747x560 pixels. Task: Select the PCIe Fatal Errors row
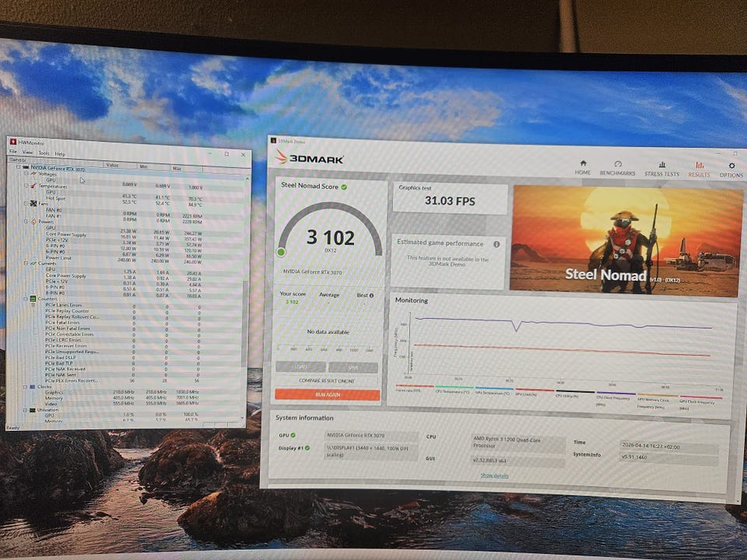tap(122, 323)
